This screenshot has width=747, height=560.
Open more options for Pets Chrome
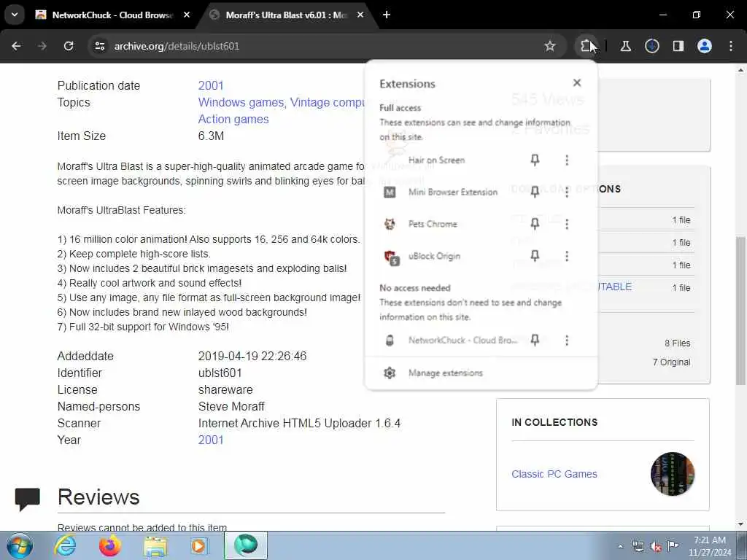(567, 224)
